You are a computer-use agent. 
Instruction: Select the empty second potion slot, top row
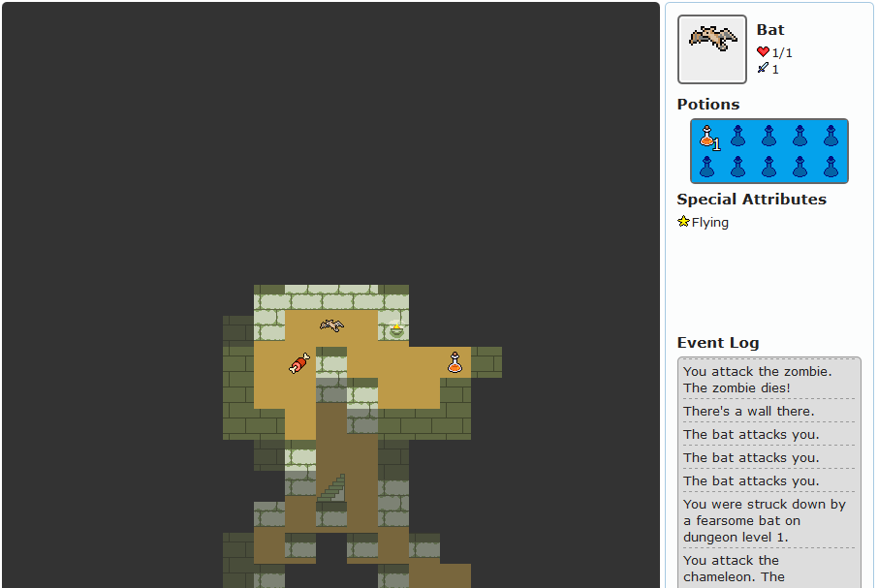(737, 137)
